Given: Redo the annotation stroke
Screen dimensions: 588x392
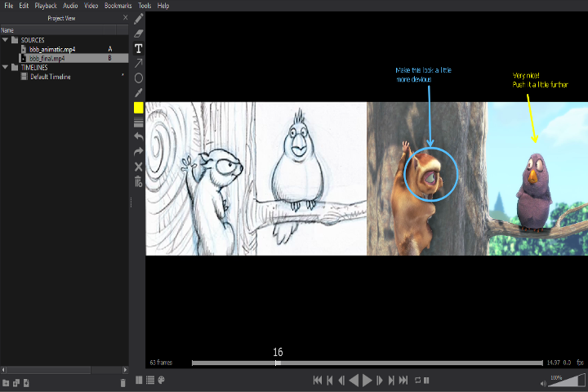Looking at the screenshot, I should 139,152.
